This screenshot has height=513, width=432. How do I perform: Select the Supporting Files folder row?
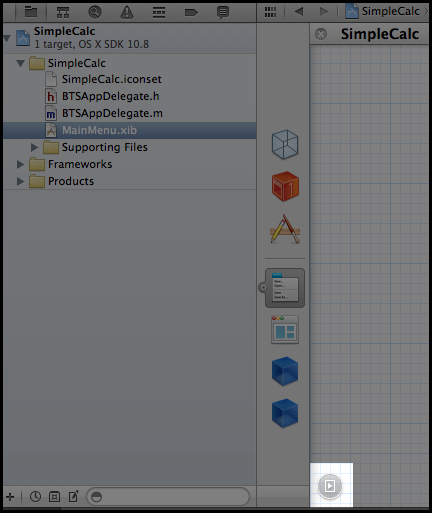[130, 147]
